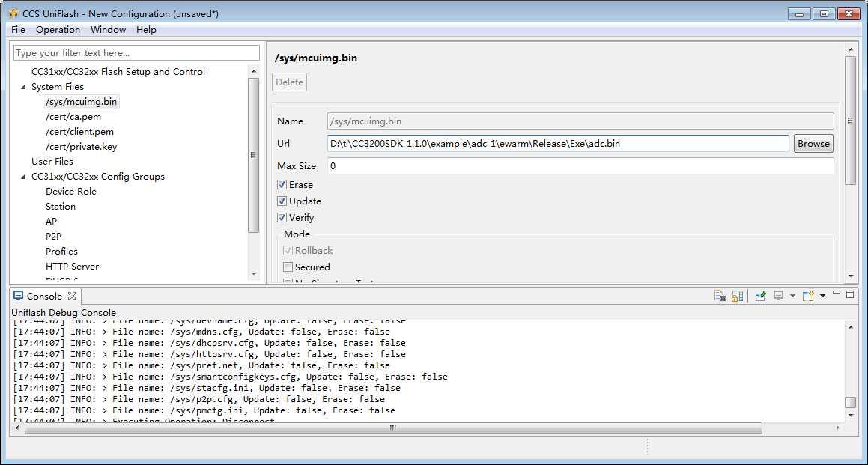Select /cert/private.key in the tree
The image size is (868, 465).
point(82,147)
